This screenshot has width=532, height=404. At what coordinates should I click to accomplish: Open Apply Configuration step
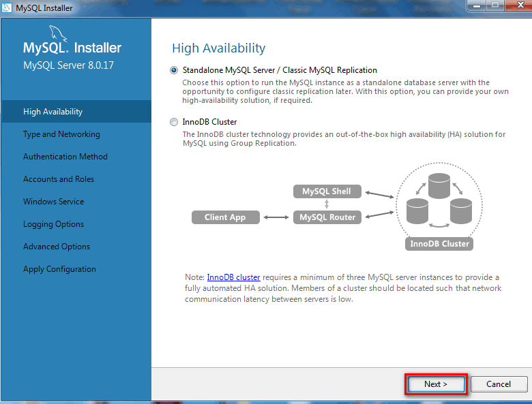(59, 269)
